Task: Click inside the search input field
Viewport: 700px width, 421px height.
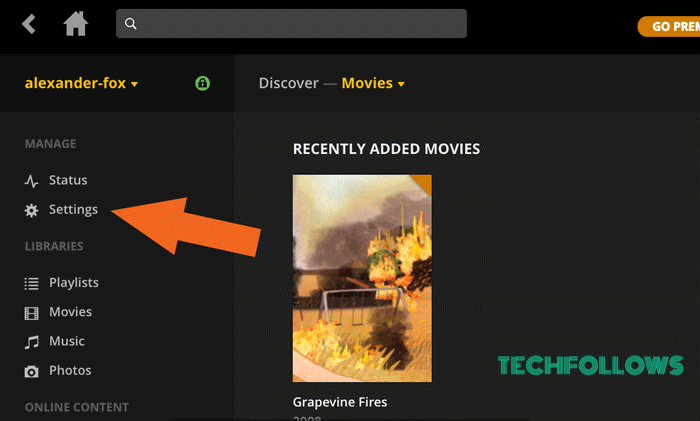Action: [x=291, y=24]
